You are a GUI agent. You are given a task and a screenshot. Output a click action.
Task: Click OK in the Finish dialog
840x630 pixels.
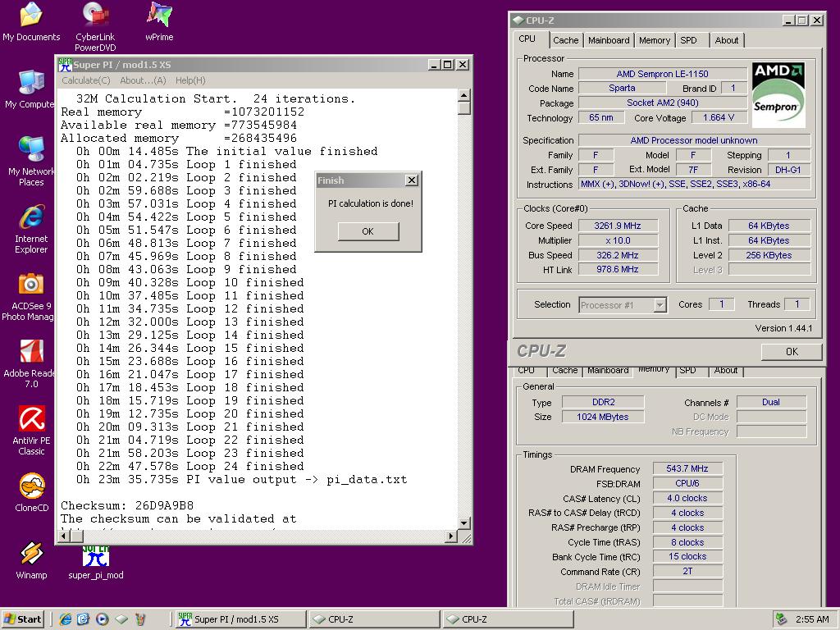pos(368,231)
